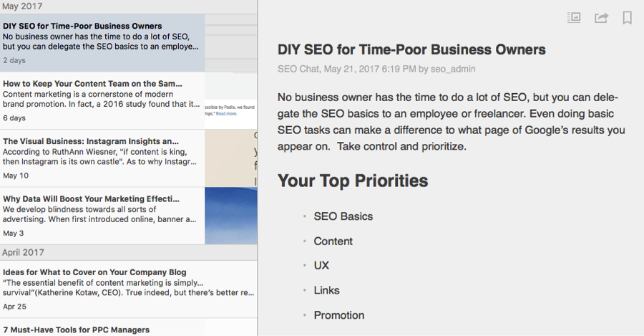Open Ideas for What to Cover on Your Company Blog
This screenshot has width=644, height=336.
(129, 289)
